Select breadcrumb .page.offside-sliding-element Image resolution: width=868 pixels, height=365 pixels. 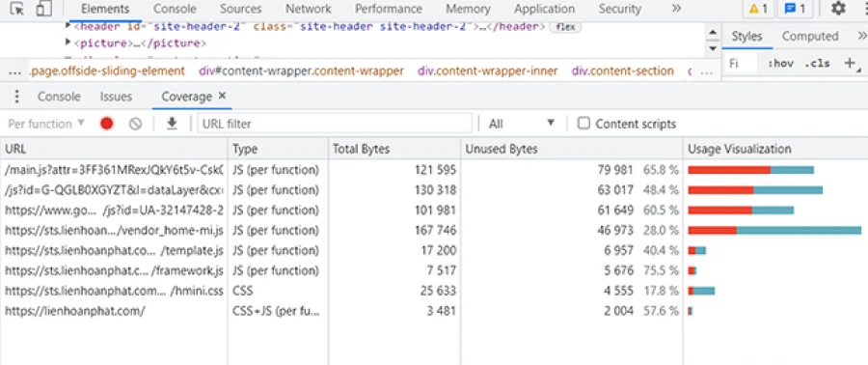[106, 70]
